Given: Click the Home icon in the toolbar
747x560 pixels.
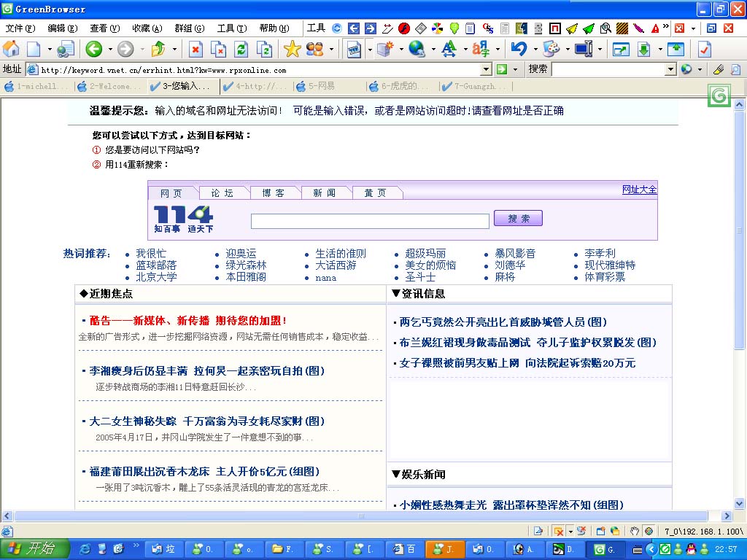Looking at the screenshot, I should [11, 49].
